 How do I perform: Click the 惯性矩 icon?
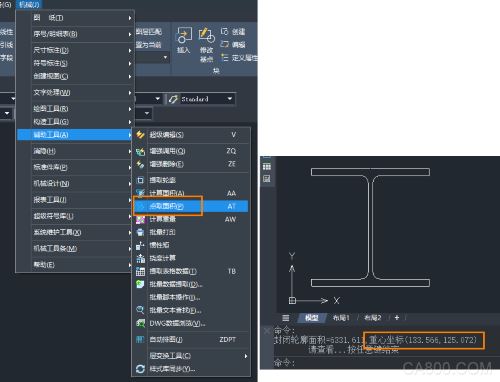[x=140, y=245]
